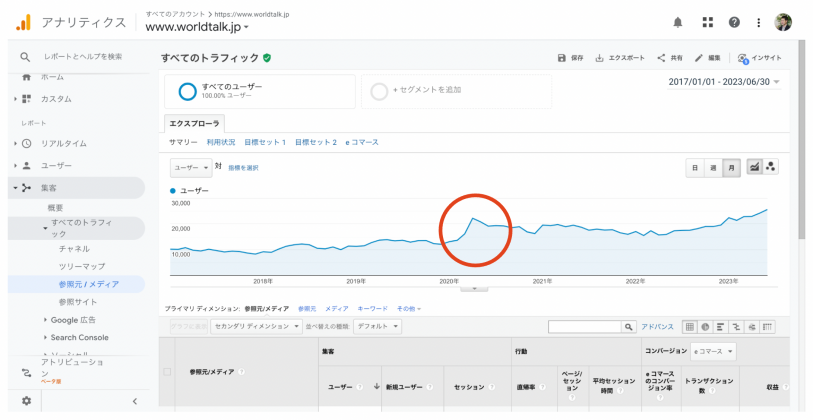813x420 pixels.
Task: Open the その他 dimension dropdown
Action: click(409, 309)
